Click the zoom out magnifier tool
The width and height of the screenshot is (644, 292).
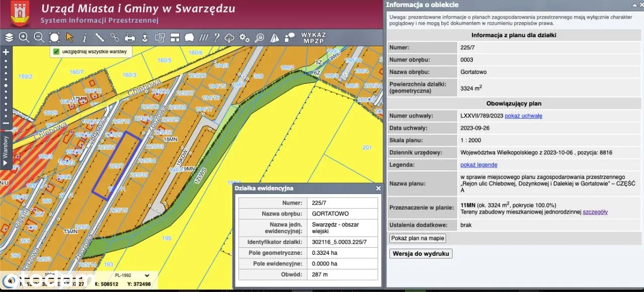(39, 37)
